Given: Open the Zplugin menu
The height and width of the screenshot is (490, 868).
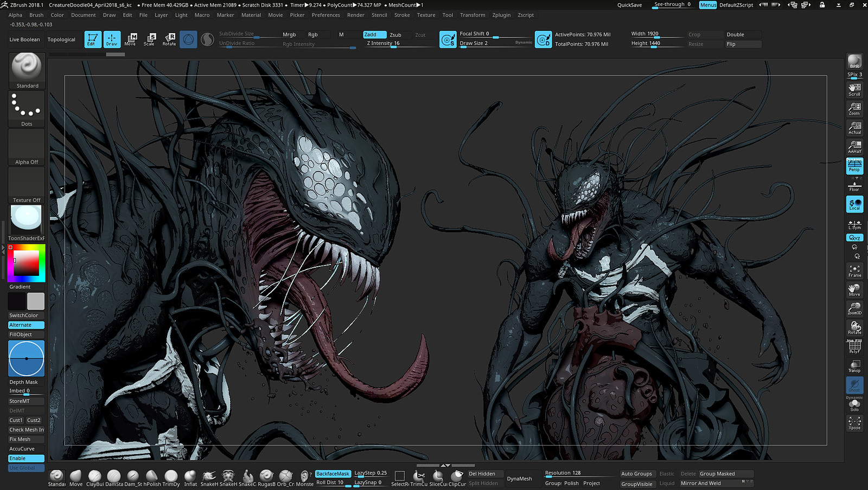Looking at the screenshot, I should (501, 15).
